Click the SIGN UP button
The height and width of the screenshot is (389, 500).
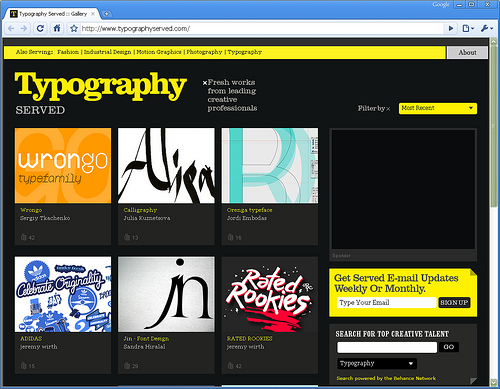coord(454,303)
